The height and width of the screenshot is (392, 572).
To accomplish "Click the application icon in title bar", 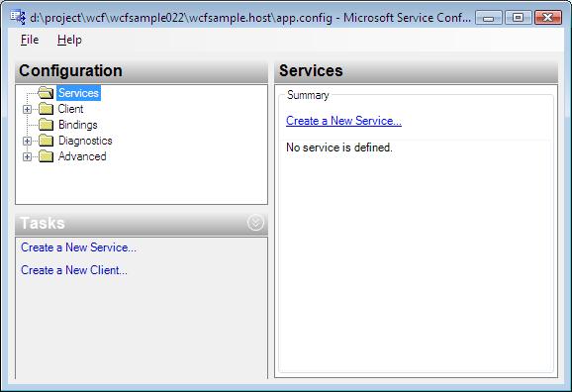I will coord(18,17).
